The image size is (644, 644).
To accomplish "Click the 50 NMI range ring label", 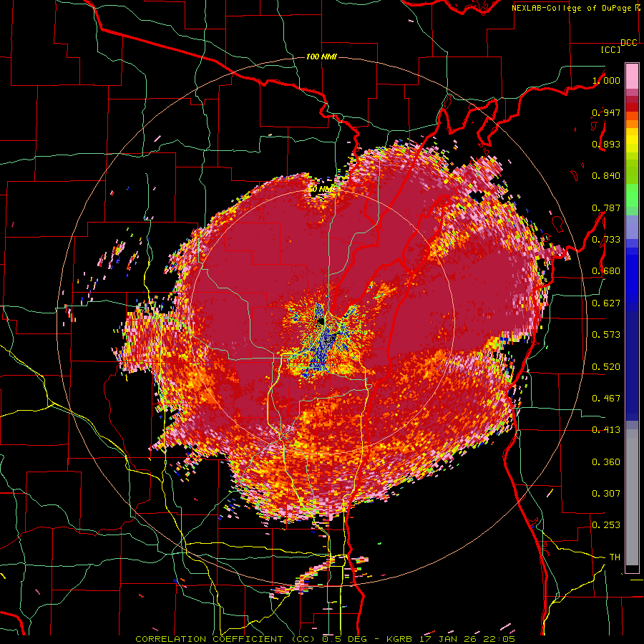I will pyautogui.click(x=321, y=190).
